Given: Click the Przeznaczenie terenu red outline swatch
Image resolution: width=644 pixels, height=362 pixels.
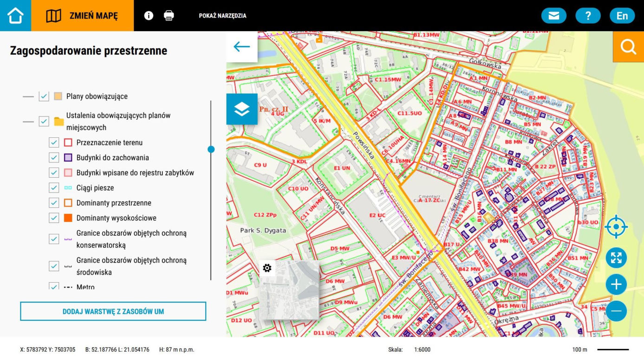Looking at the screenshot, I should click(x=68, y=142).
